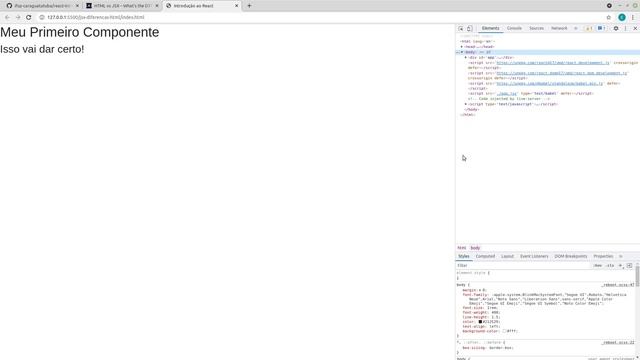This screenshot has width=640, height=360.
Task: Switch to the DOM Breakpoints pane tab
Action: (x=571, y=256)
